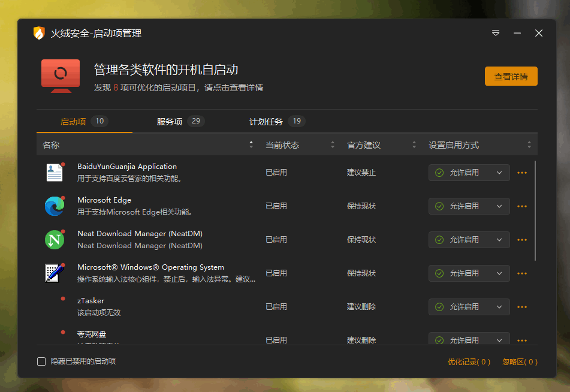The width and height of the screenshot is (570, 392).
Task: Click the 查看详情 button
Action: [x=511, y=77]
